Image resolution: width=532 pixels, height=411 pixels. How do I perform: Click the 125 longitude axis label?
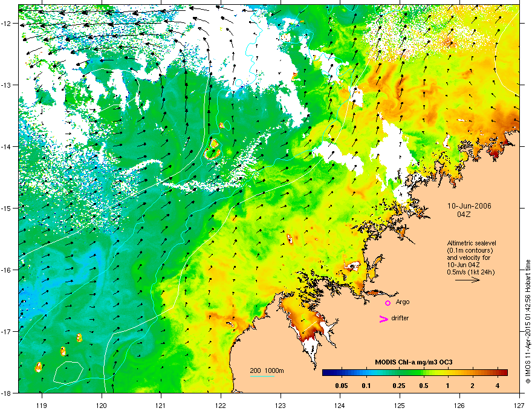400,405
